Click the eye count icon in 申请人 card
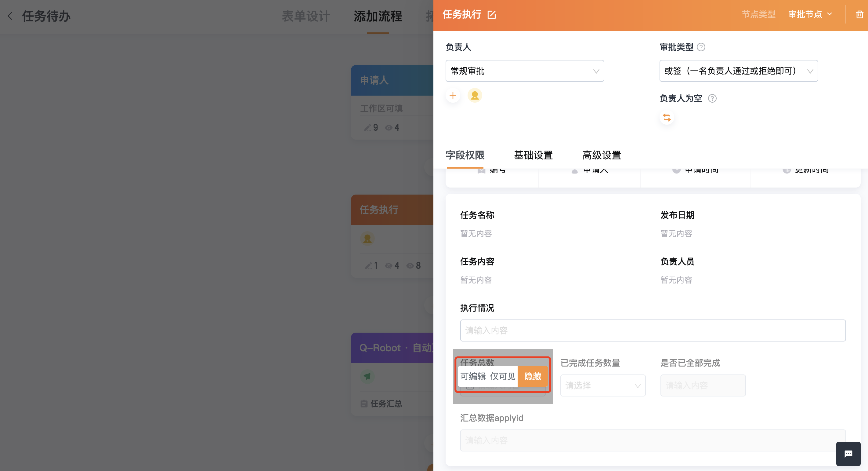The height and width of the screenshot is (471, 868). point(389,127)
